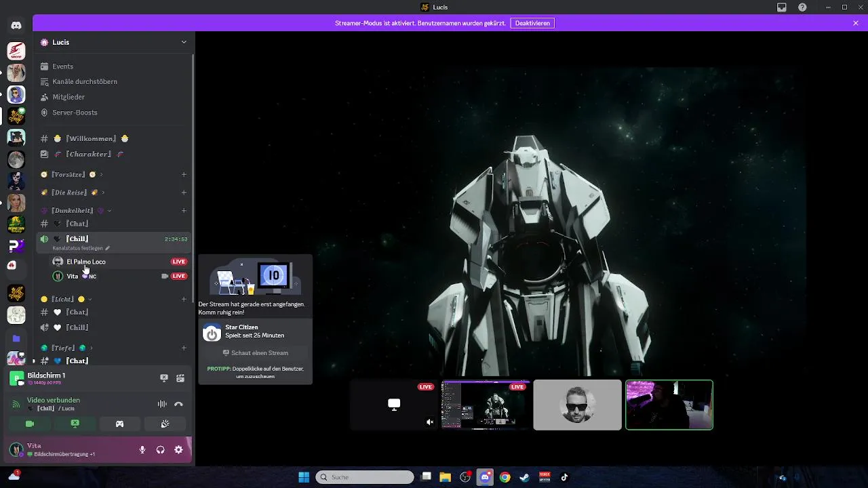Click LIVE badge next to El Palmo Loco
The height and width of the screenshot is (488, 868).
tap(179, 262)
